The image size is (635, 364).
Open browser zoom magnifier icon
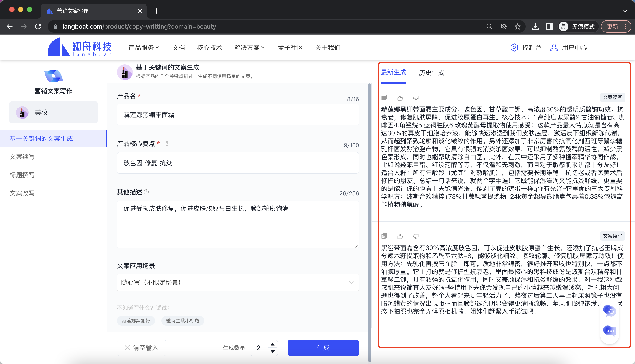pos(489,26)
